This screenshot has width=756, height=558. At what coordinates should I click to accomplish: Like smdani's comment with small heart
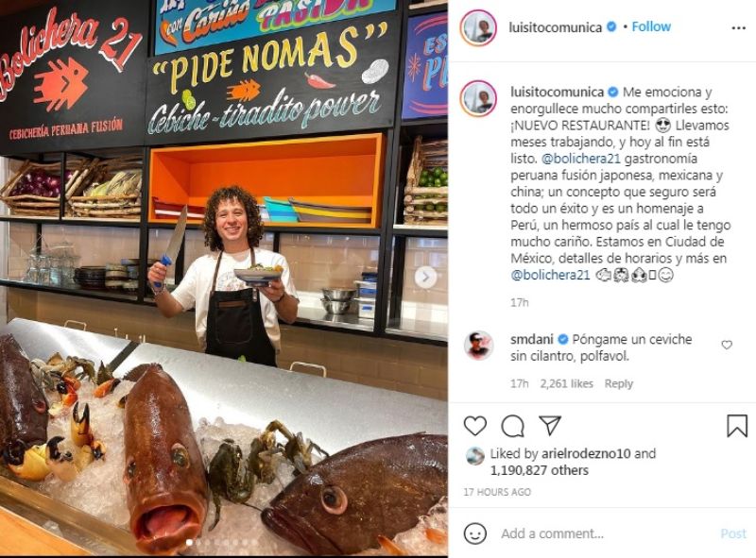coord(727,345)
